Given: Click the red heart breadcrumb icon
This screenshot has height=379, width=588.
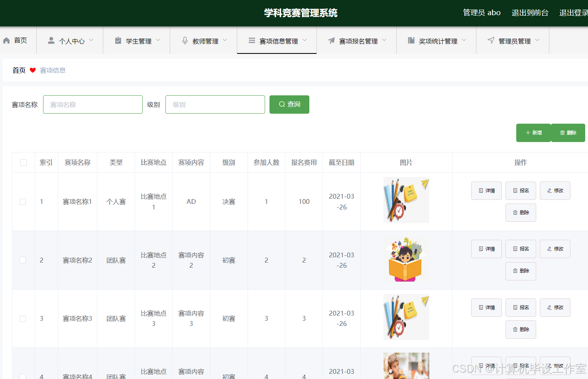Looking at the screenshot, I should (x=33, y=70).
